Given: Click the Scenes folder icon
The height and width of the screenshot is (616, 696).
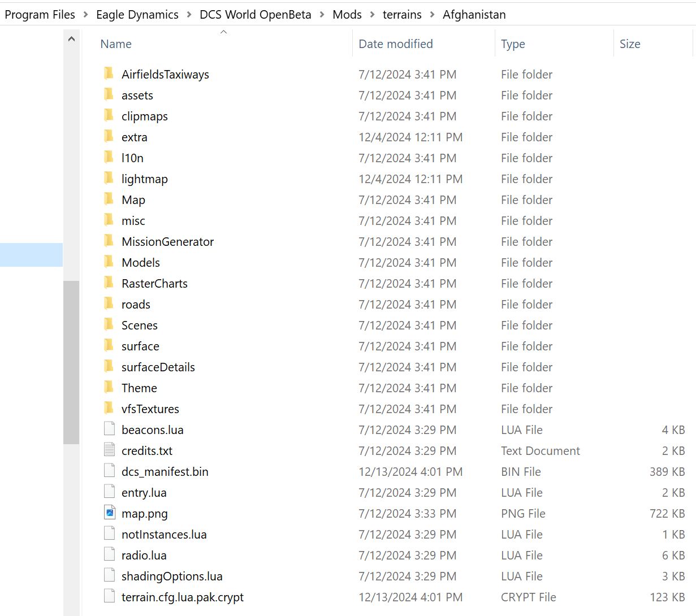Looking at the screenshot, I should pos(109,324).
